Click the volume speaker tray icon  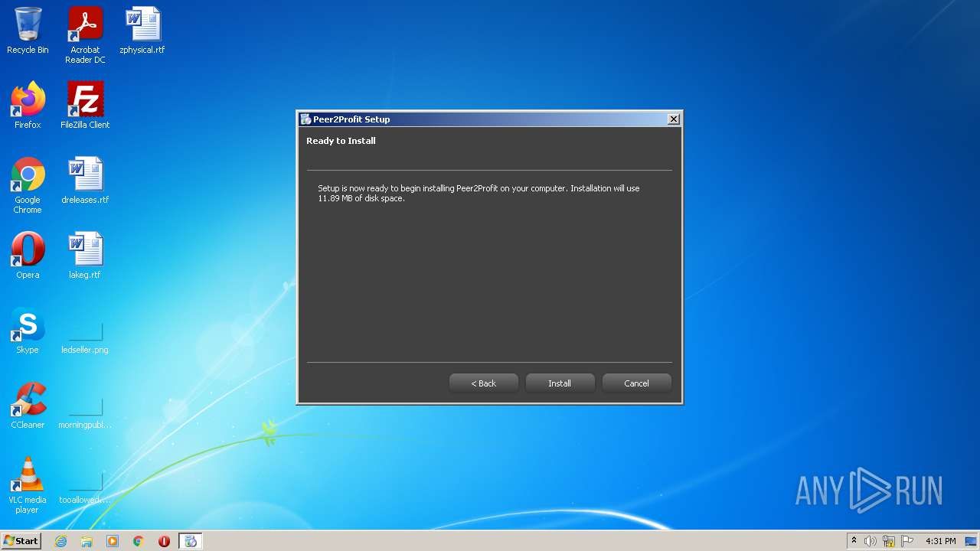pyautogui.click(x=871, y=541)
